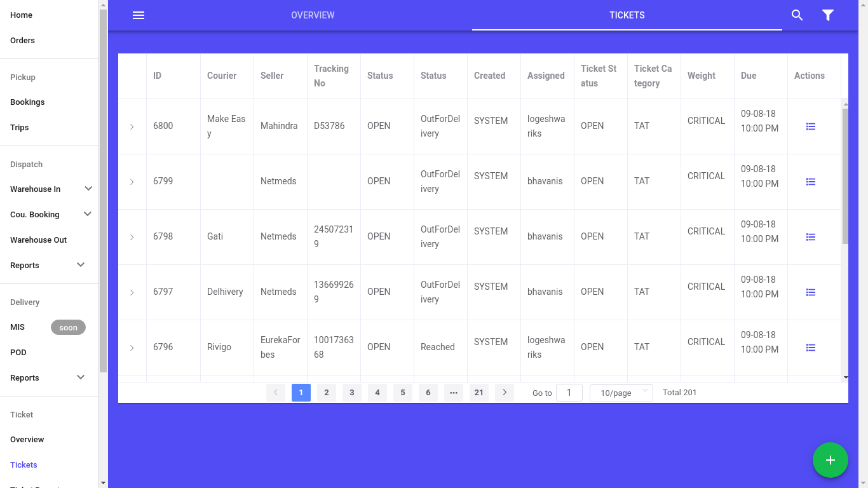The width and height of the screenshot is (868, 488).
Task: Click the Go to page input
Action: click(x=569, y=393)
